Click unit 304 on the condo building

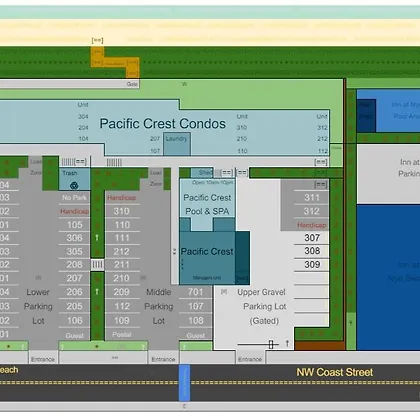point(83,116)
